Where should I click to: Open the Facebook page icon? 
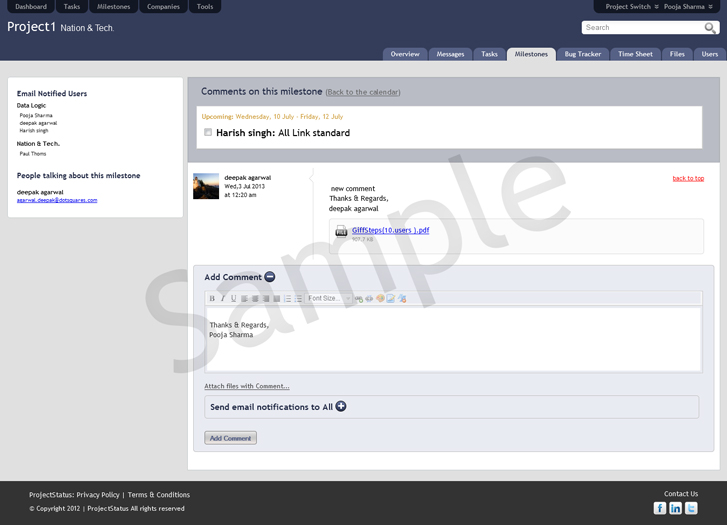click(660, 508)
